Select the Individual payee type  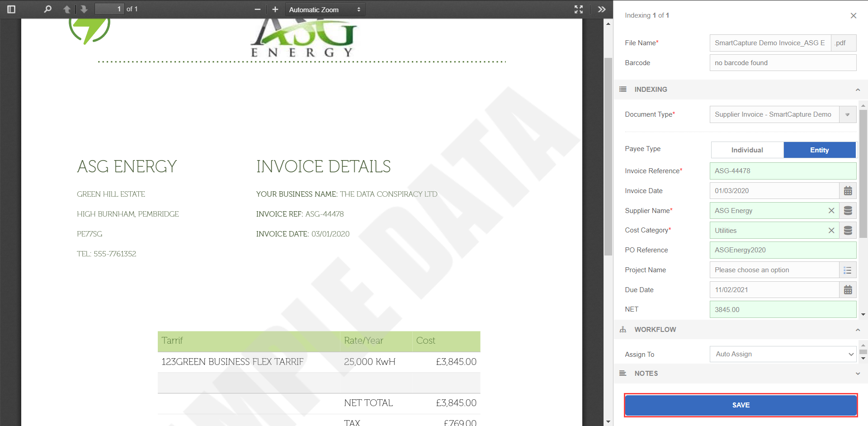[x=747, y=150]
